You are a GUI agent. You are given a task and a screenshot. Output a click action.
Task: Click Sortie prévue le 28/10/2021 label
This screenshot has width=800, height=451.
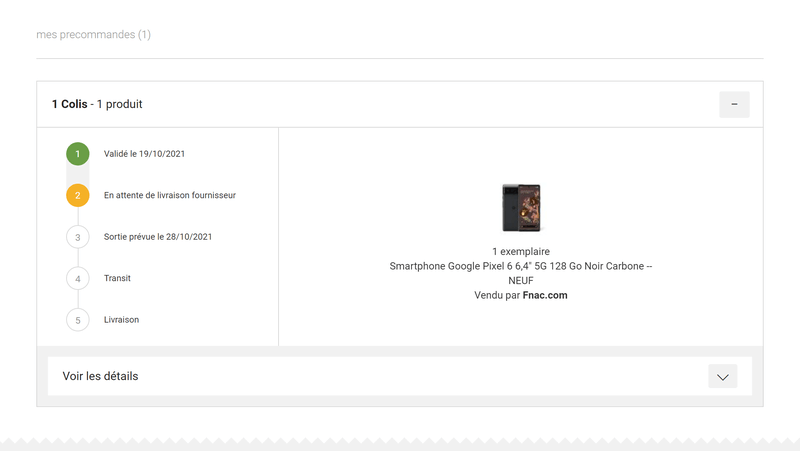pyautogui.click(x=158, y=237)
